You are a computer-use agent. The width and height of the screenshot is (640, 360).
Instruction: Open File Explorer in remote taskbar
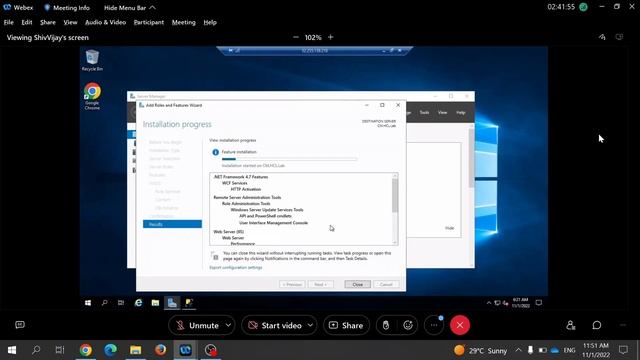pos(155,303)
